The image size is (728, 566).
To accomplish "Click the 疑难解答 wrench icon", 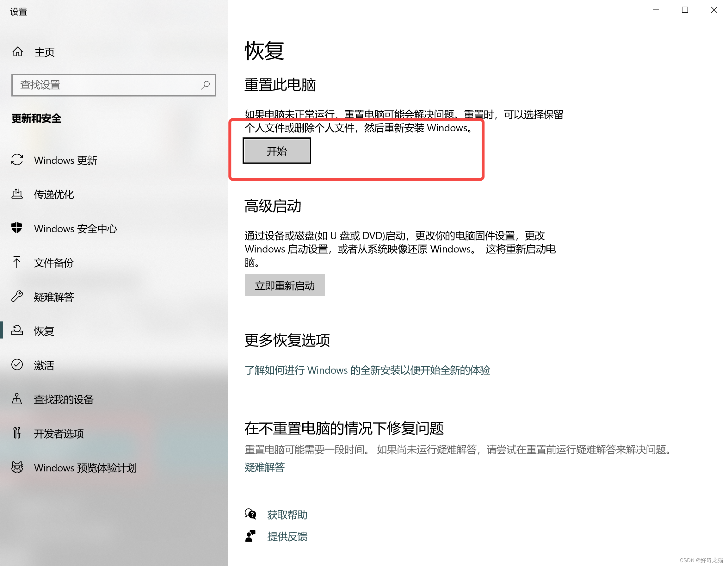I will pos(17,296).
